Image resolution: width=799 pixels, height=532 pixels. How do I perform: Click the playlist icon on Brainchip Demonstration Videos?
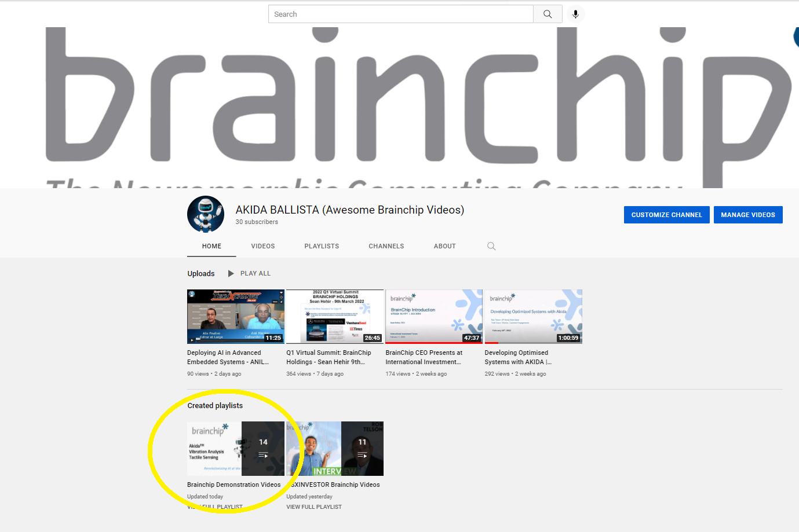pyautogui.click(x=263, y=455)
